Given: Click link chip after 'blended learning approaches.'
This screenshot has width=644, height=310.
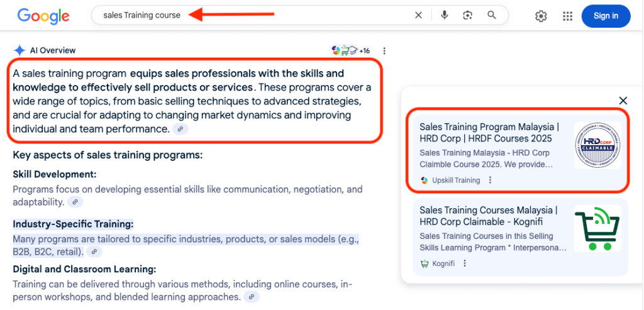Looking at the screenshot, I should tap(252, 296).
